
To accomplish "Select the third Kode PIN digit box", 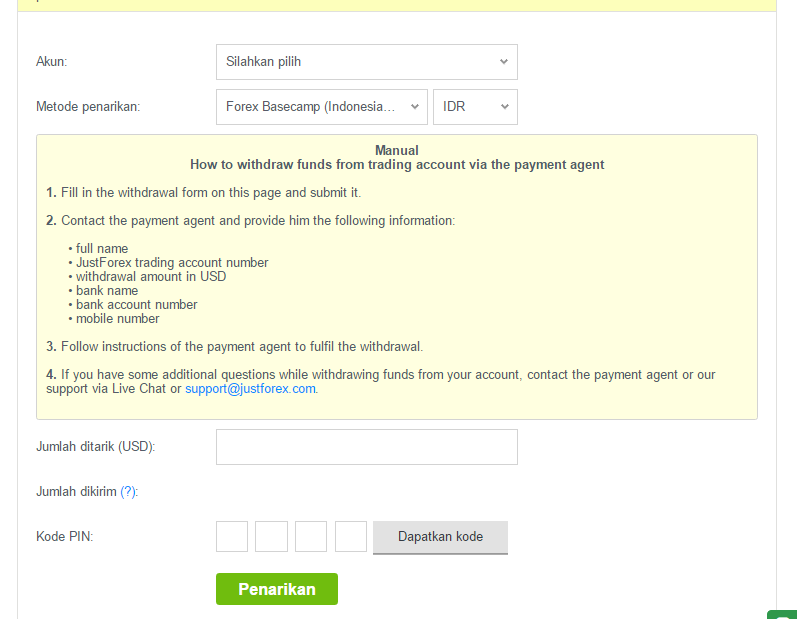I will coord(311,536).
